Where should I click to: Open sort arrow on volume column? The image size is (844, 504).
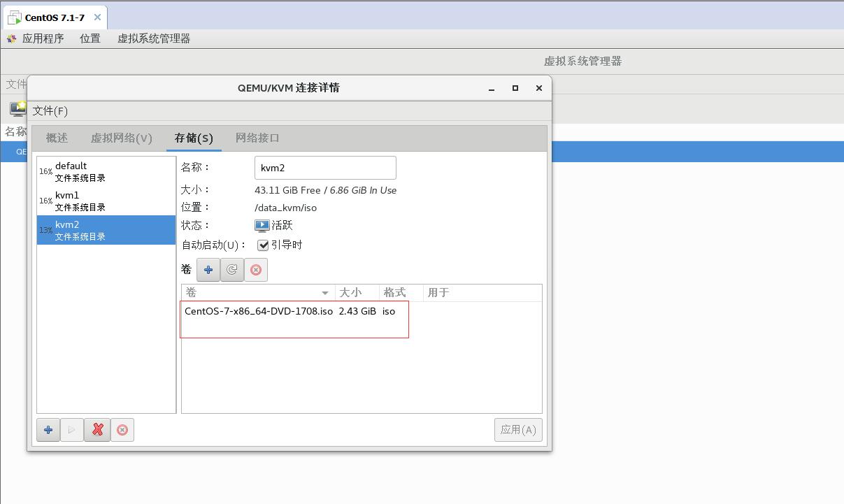pyautogui.click(x=325, y=293)
